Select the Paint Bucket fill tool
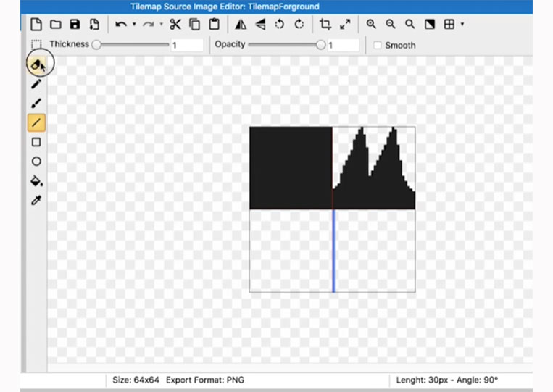 point(36,181)
